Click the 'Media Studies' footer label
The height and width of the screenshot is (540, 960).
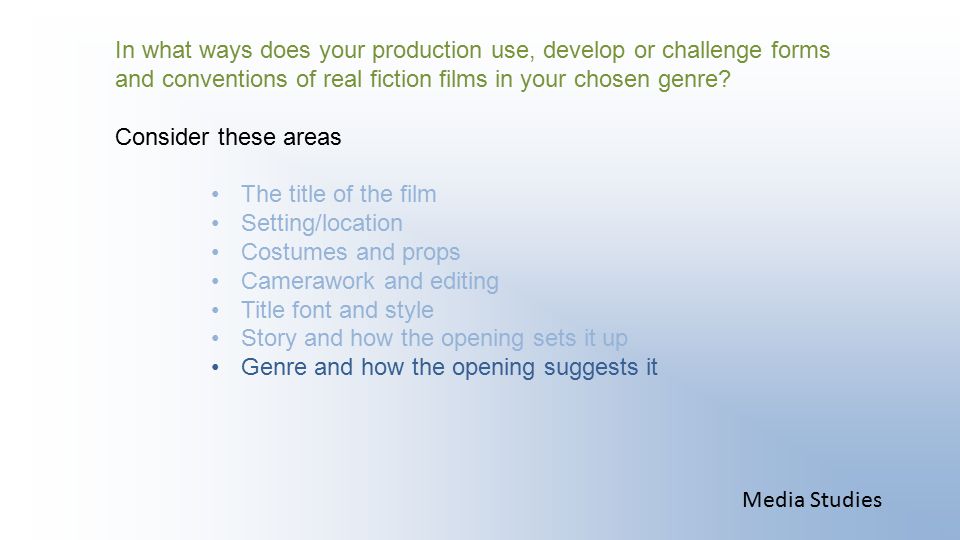812,500
